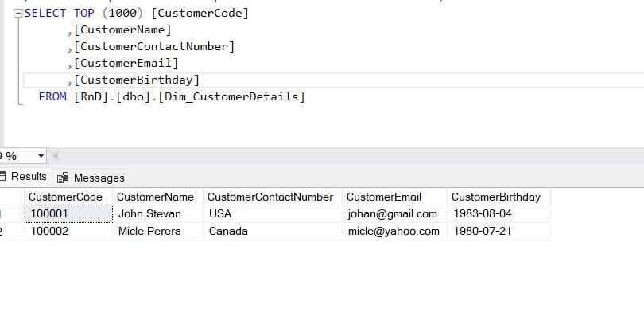Click the John Stevan name cell

point(157,213)
